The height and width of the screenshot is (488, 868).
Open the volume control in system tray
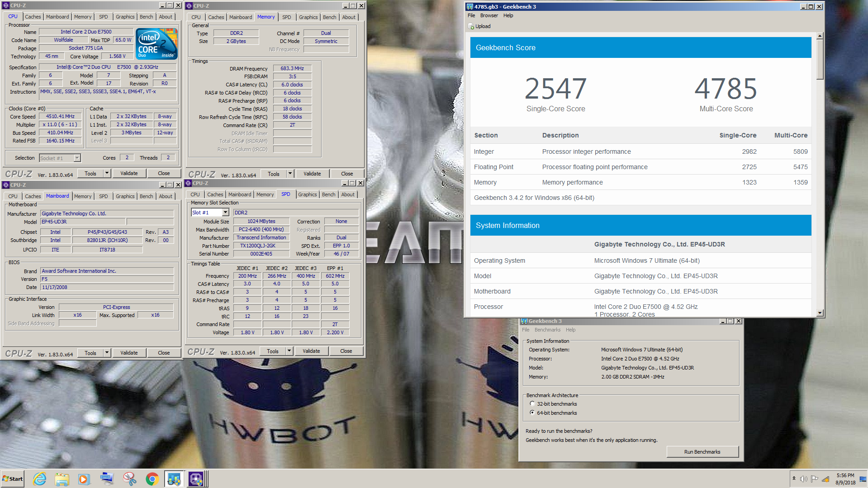coord(804,479)
